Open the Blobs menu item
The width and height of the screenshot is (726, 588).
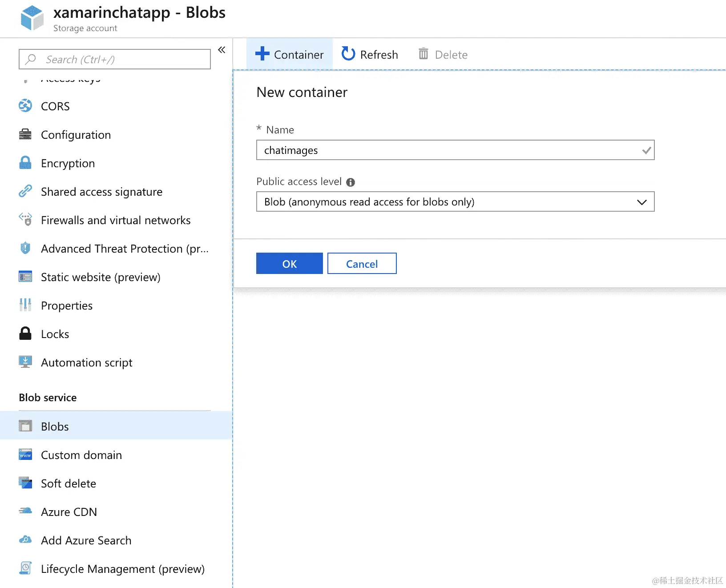tap(55, 426)
